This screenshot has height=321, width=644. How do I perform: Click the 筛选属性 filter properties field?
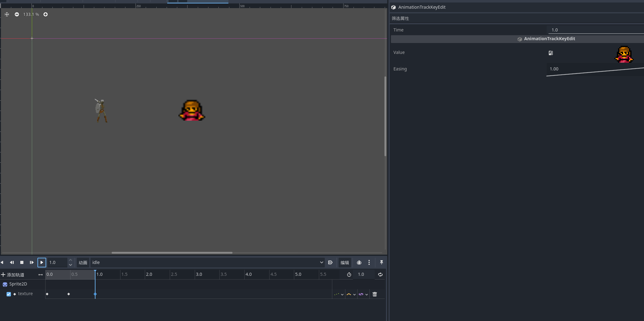[517, 18]
